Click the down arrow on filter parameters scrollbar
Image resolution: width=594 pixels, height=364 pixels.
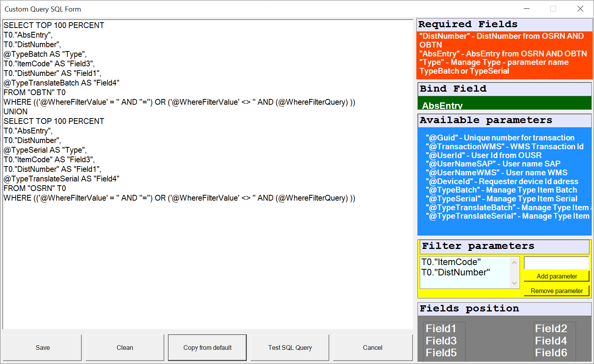tap(515, 283)
